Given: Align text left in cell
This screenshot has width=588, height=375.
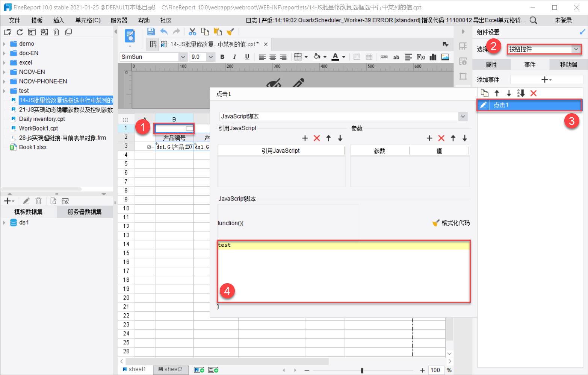Looking at the screenshot, I should pos(262,57).
